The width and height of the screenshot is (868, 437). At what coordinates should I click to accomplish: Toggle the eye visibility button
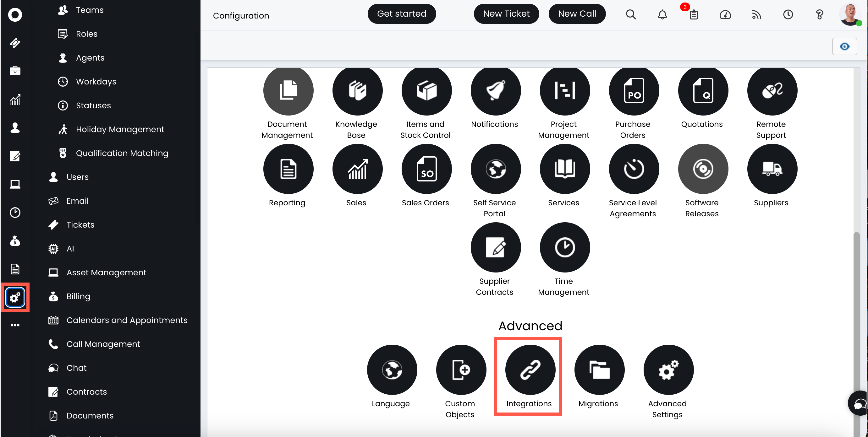(x=844, y=46)
